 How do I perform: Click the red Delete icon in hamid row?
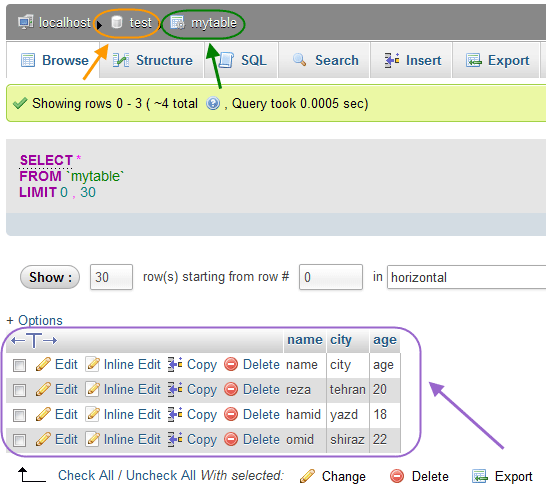[x=231, y=414]
